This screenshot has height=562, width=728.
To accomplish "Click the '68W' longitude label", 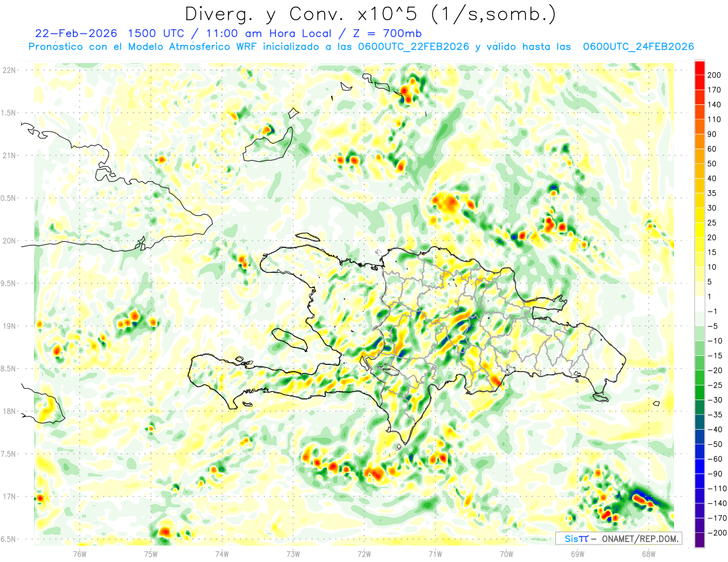I will pyautogui.click(x=649, y=554).
